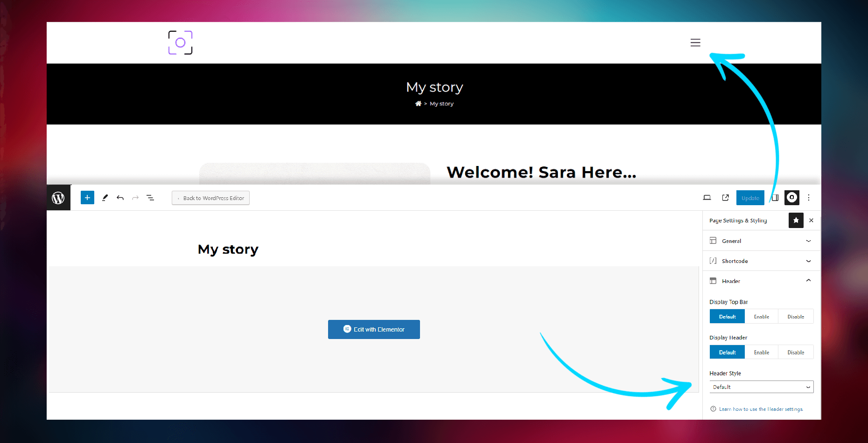Pin panel with the star icon
The width and height of the screenshot is (868, 443).
pyautogui.click(x=796, y=220)
